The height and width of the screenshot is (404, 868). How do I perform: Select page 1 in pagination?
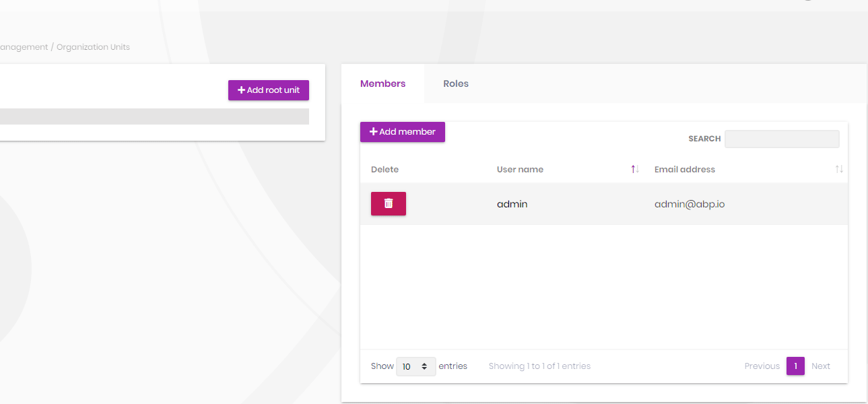pos(795,366)
